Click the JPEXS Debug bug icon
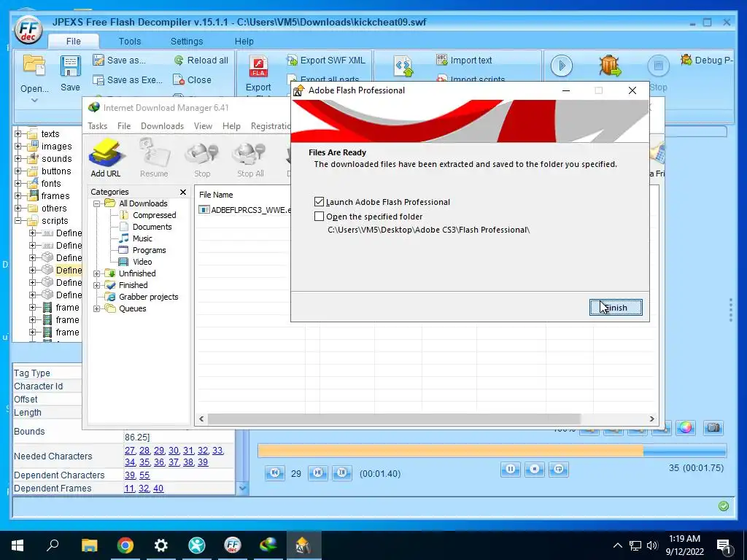747x560 pixels. 610,66
